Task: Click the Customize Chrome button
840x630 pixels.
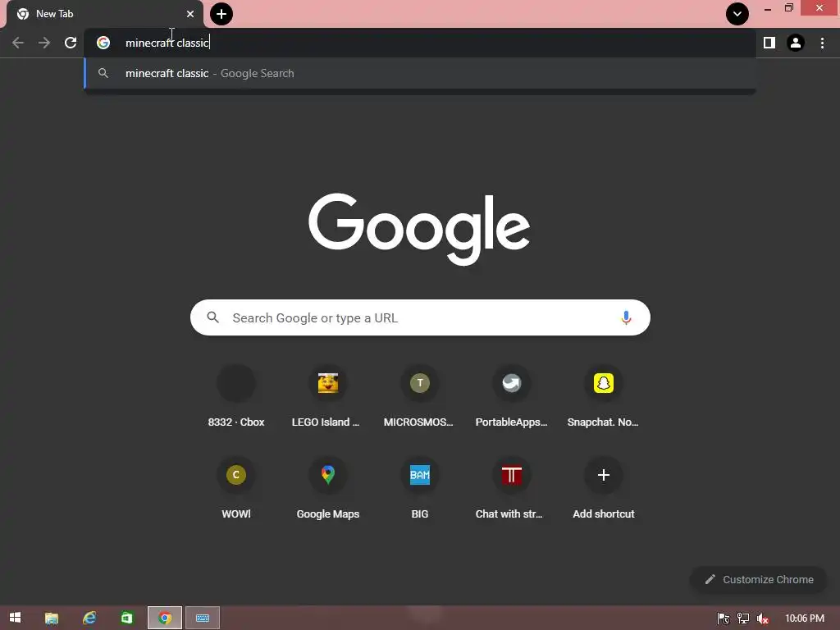Action: click(759, 580)
